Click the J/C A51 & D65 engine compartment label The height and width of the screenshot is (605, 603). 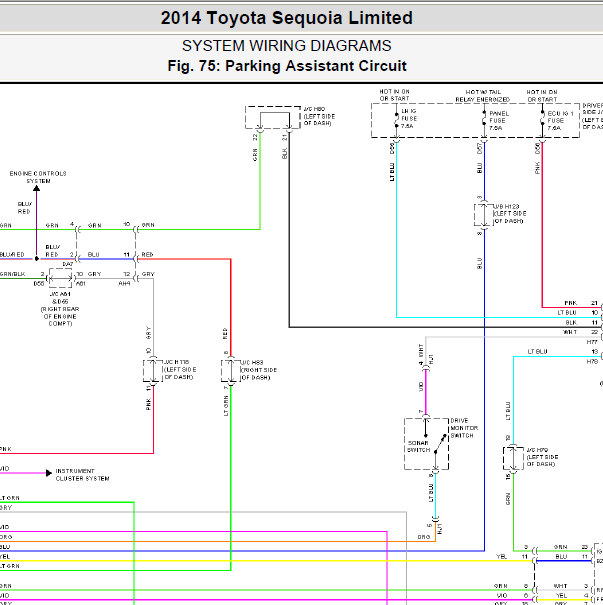pyautogui.click(x=60, y=309)
